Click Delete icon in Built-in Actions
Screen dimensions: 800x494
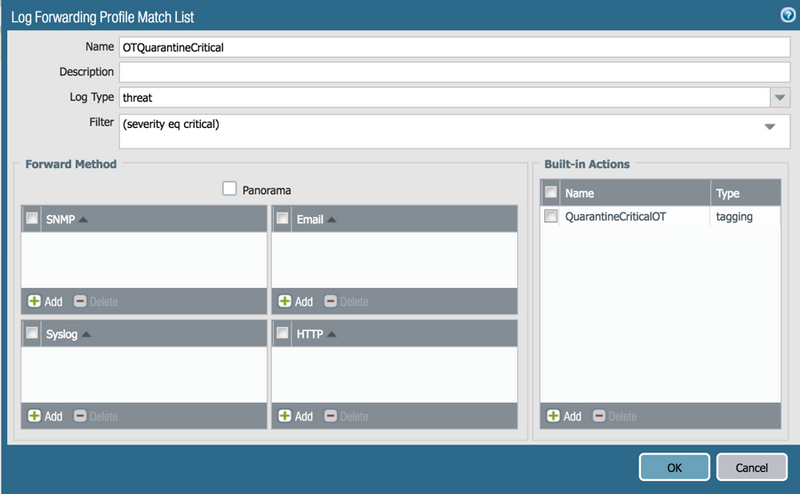600,416
